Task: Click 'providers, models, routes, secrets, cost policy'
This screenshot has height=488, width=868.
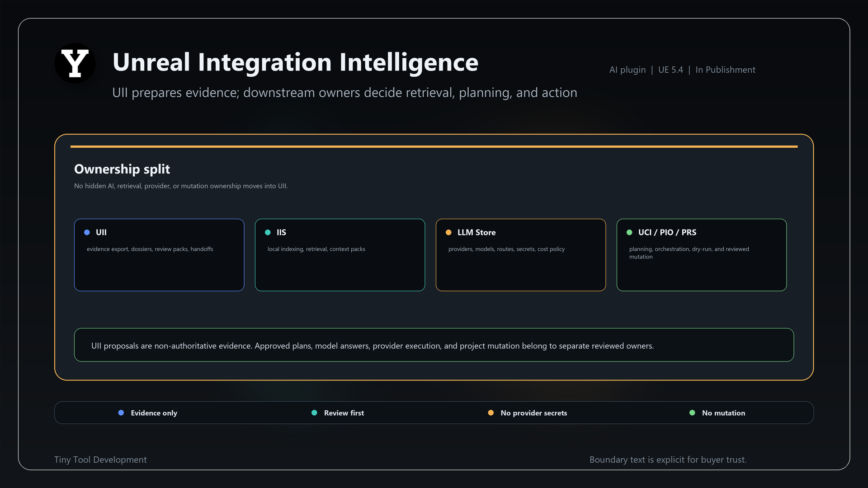Action: click(x=506, y=249)
